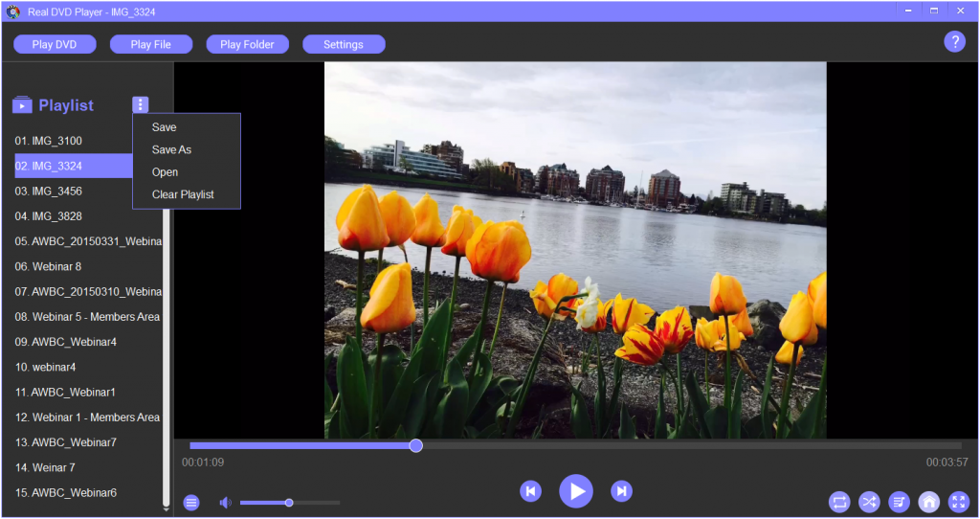Skip to next track
980x519 pixels.
coord(621,491)
